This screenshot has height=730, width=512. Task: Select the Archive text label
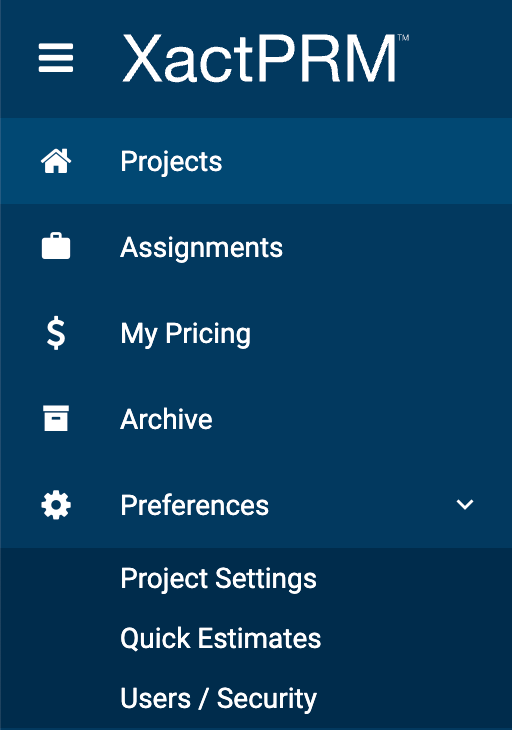click(166, 419)
